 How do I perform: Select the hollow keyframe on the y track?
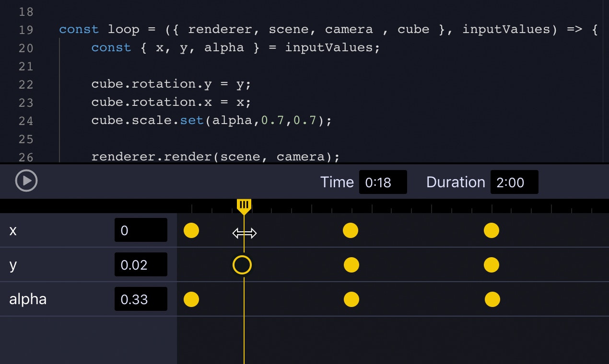tap(242, 264)
